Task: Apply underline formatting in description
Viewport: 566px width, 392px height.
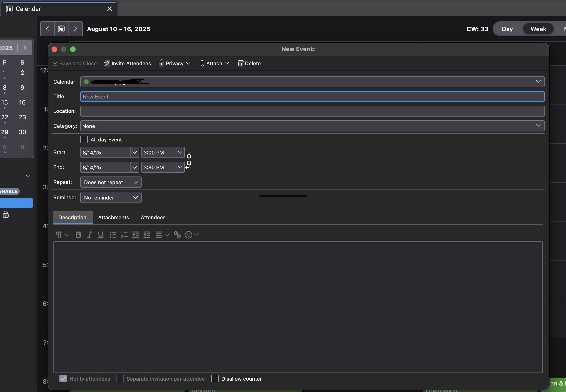Action: (101, 235)
